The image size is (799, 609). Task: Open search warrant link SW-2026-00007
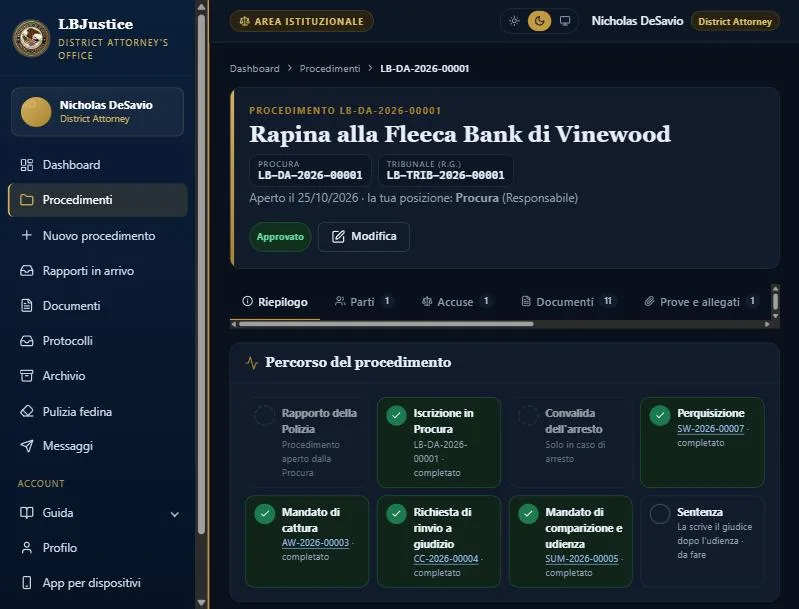(710, 429)
